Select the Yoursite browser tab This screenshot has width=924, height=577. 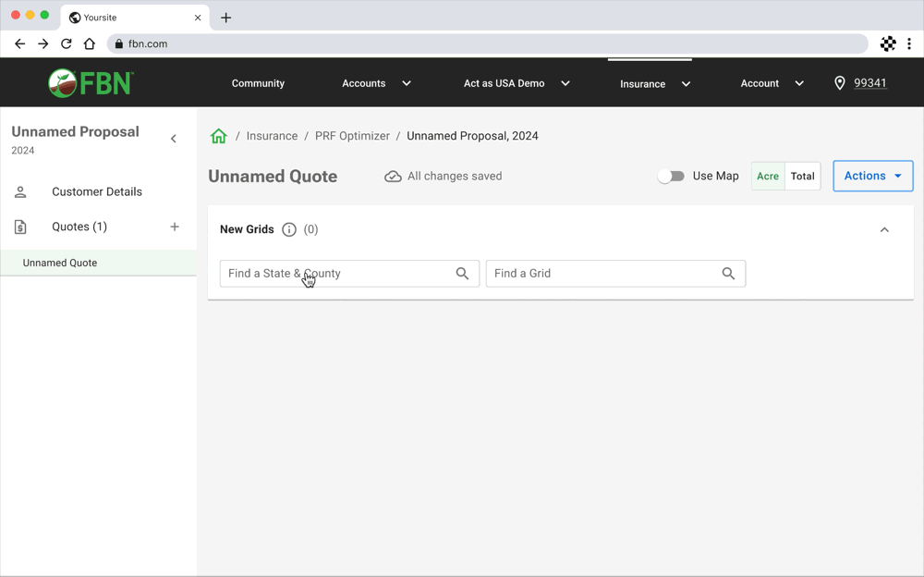134,18
